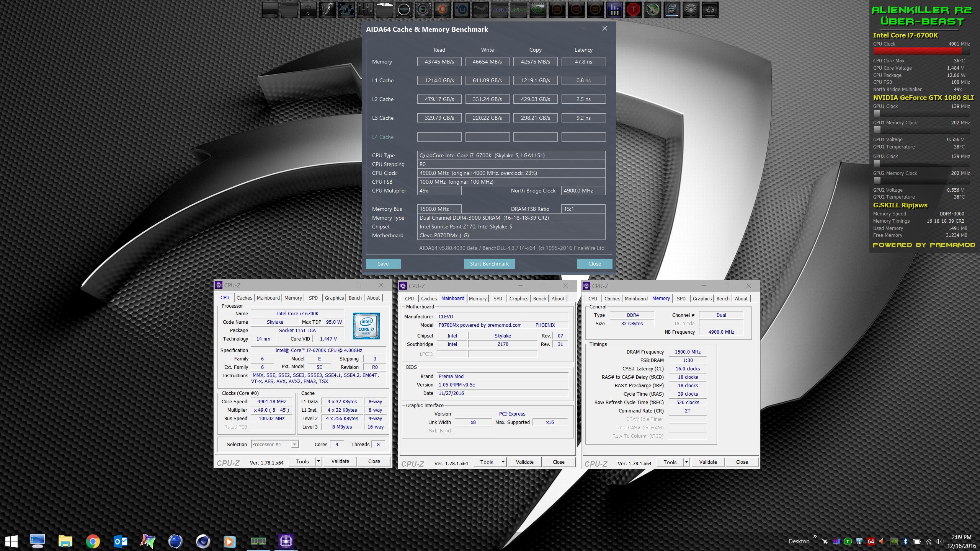This screenshot has width=980, height=551.
Task: Open Bluetooth tray icon
Action: 905,541
